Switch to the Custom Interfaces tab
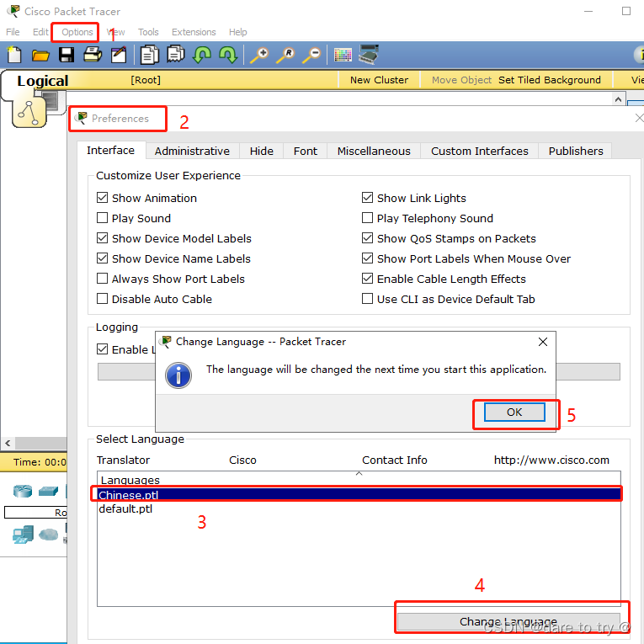Image resolution: width=644 pixels, height=644 pixels. coord(479,152)
